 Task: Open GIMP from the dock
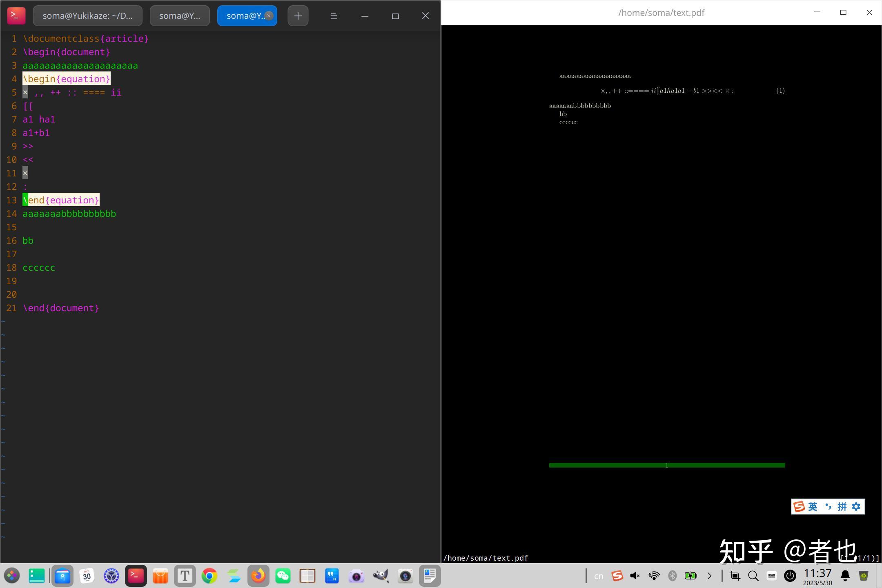pyautogui.click(x=381, y=576)
